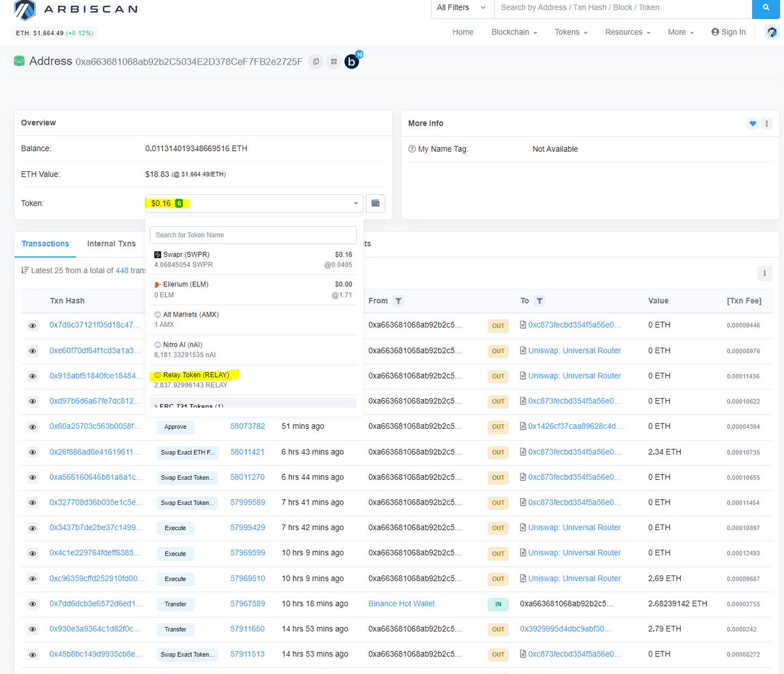
Task: Click the From column filter icon
Action: click(x=399, y=301)
